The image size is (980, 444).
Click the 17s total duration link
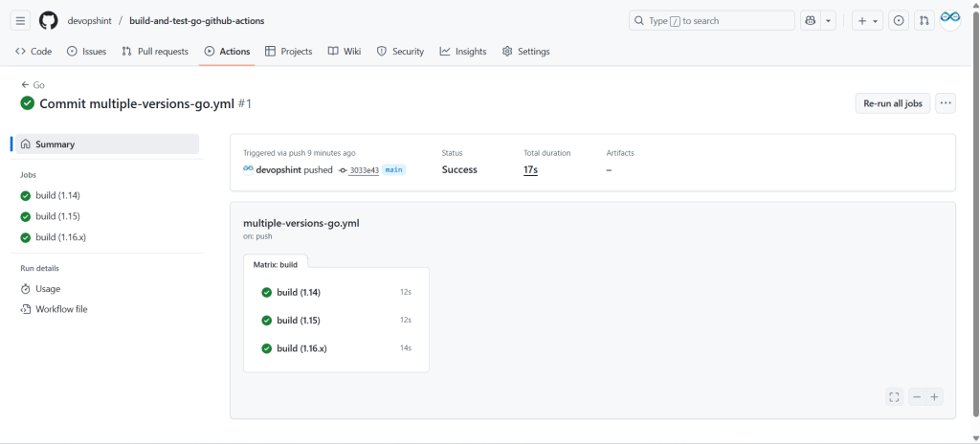[x=530, y=170]
